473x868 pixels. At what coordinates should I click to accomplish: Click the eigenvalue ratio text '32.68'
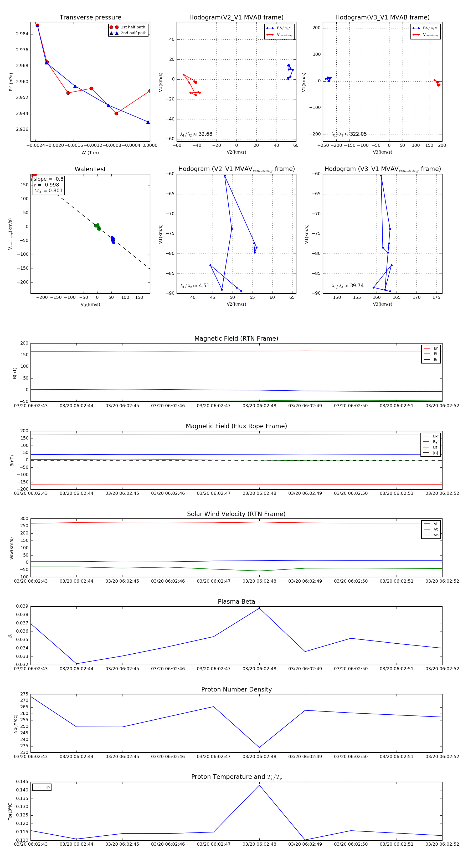[205, 134]
